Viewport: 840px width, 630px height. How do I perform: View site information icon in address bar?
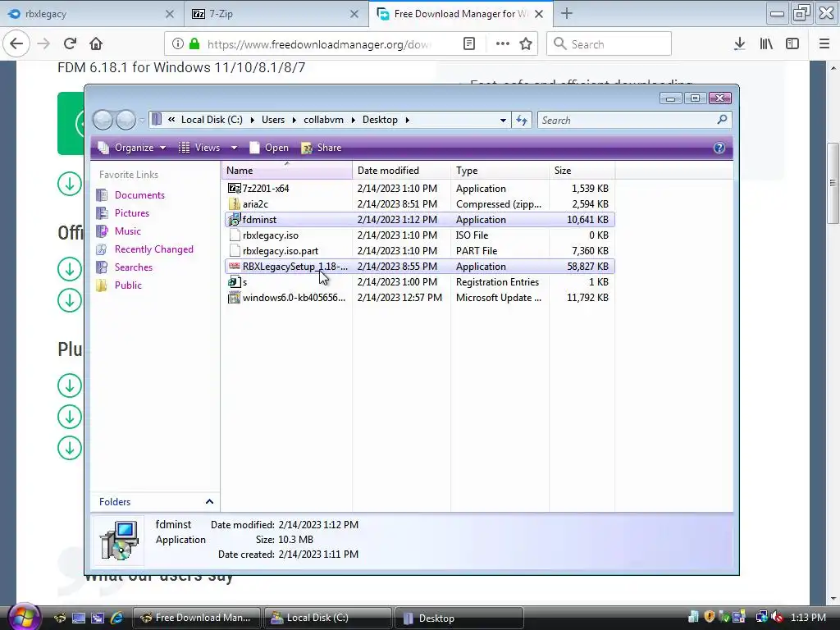click(178, 44)
